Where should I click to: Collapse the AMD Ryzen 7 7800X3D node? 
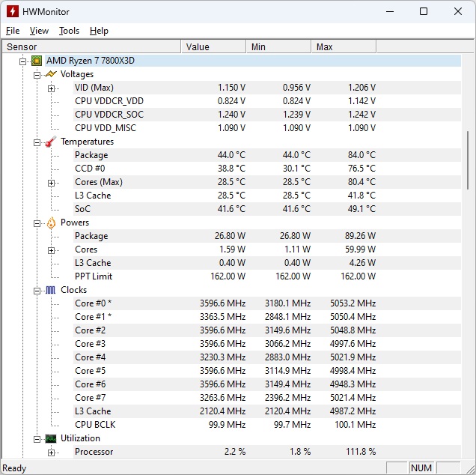point(22,61)
